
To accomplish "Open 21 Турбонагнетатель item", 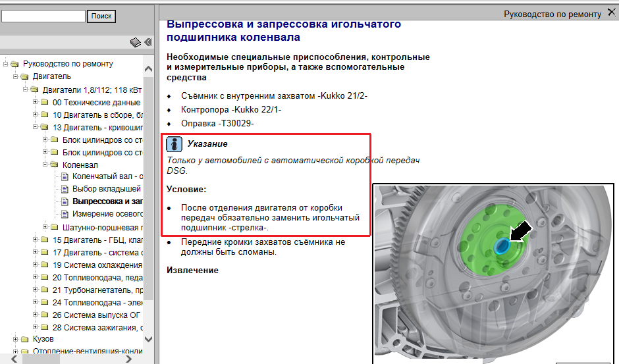I will (97, 290).
